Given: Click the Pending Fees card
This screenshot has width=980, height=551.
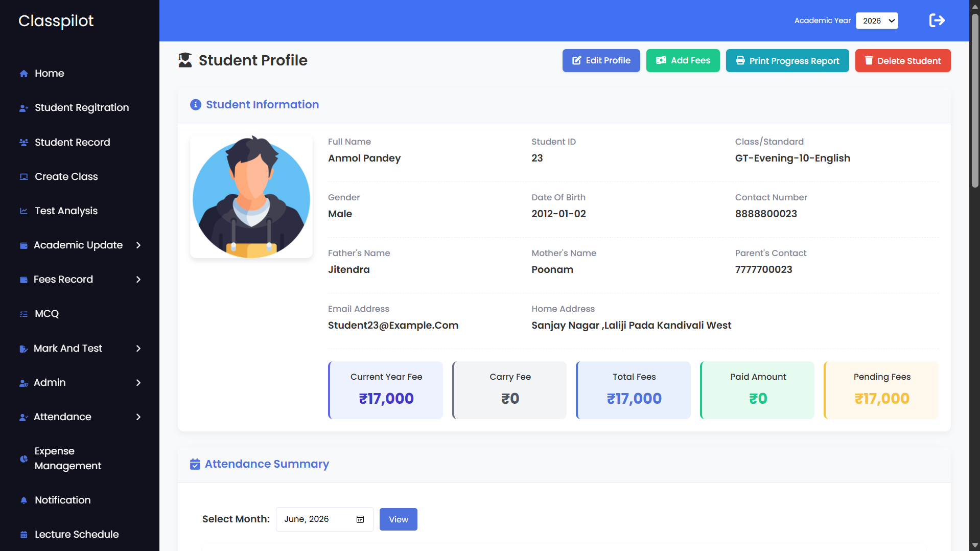Looking at the screenshot, I should 881,390.
